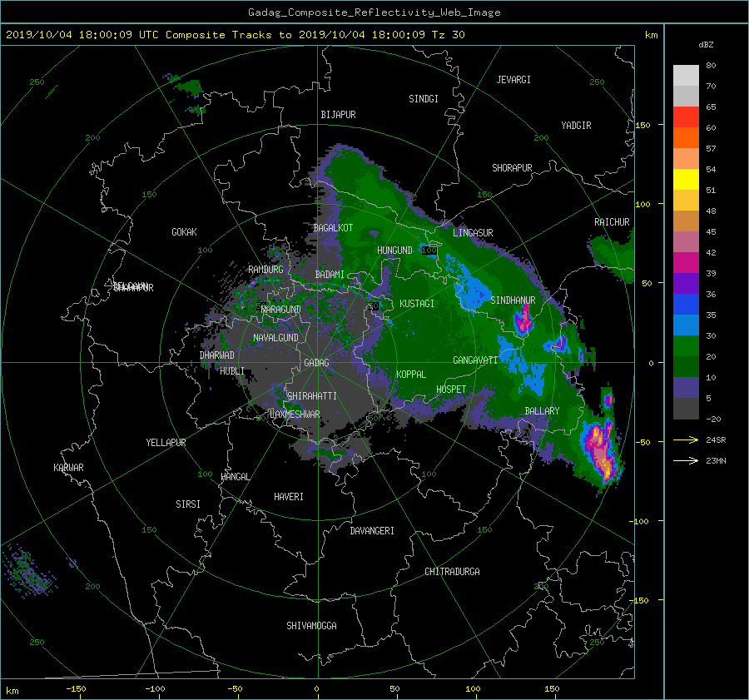Click the YADGIR city label

point(576,126)
